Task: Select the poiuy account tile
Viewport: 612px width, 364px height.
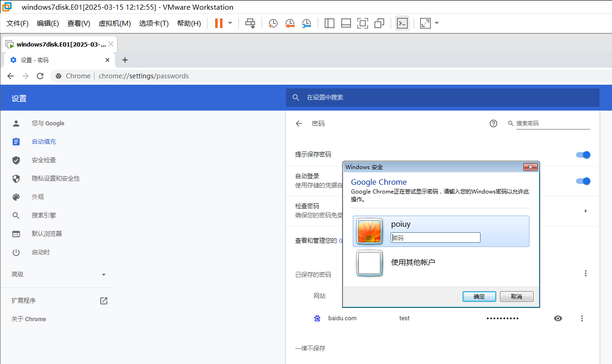Action: click(x=441, y=231)
